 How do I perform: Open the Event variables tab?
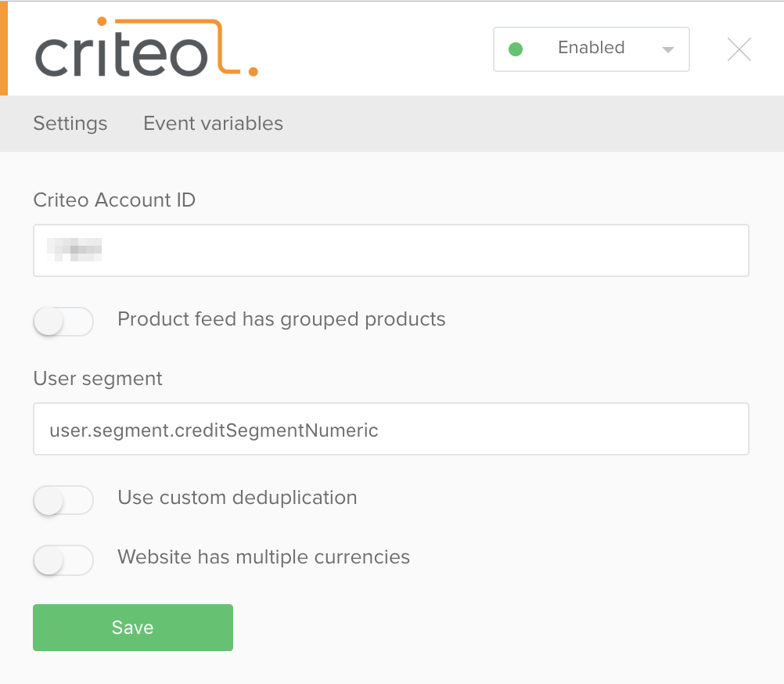tap(213, 123)
